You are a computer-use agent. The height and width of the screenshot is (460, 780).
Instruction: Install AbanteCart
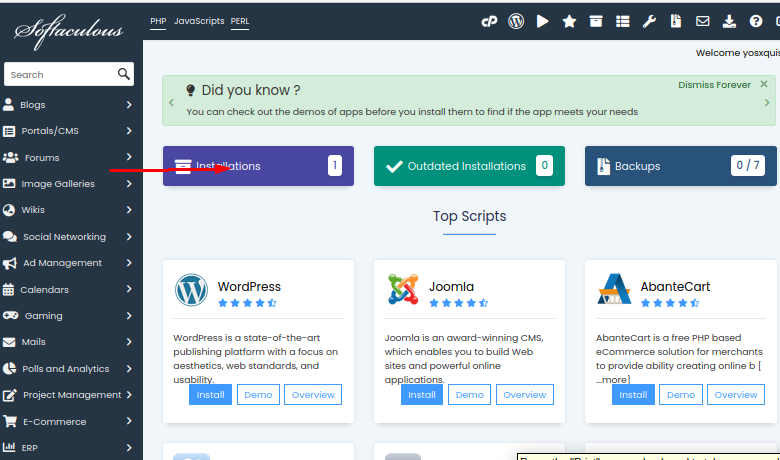coord(633,395)
